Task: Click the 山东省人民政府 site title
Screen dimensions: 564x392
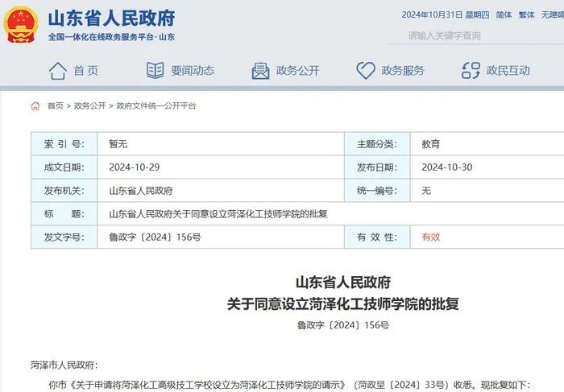Action: coord(111,19)
